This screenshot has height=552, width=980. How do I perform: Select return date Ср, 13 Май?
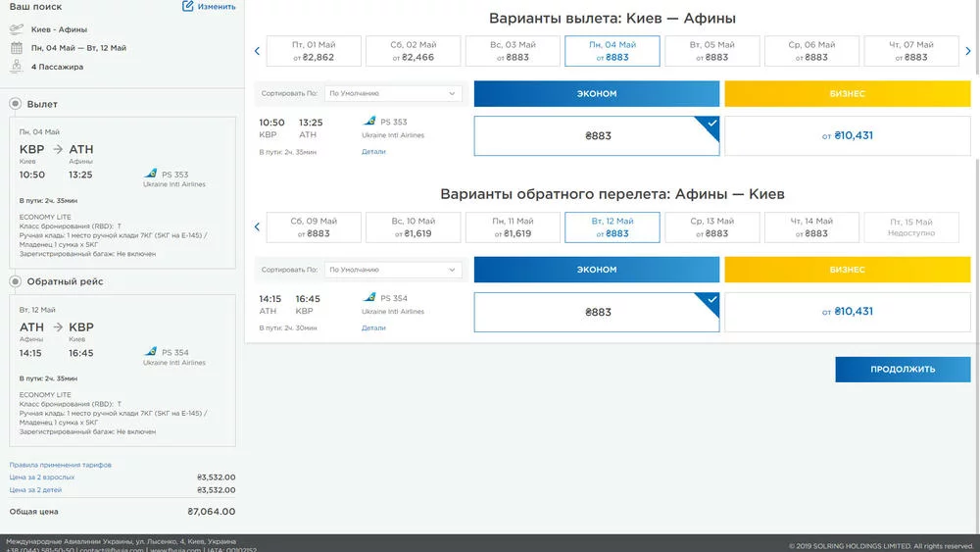[711, 226]
